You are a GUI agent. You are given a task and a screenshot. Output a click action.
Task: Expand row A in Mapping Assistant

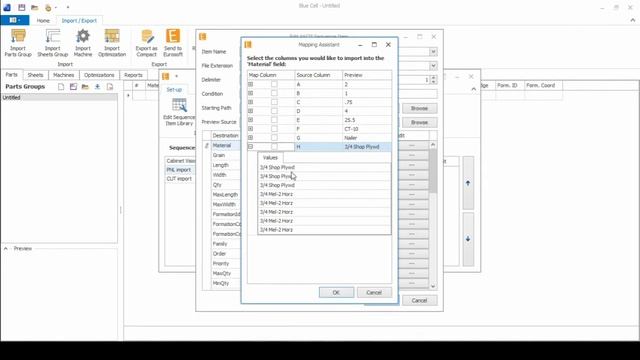pos(251,84)
